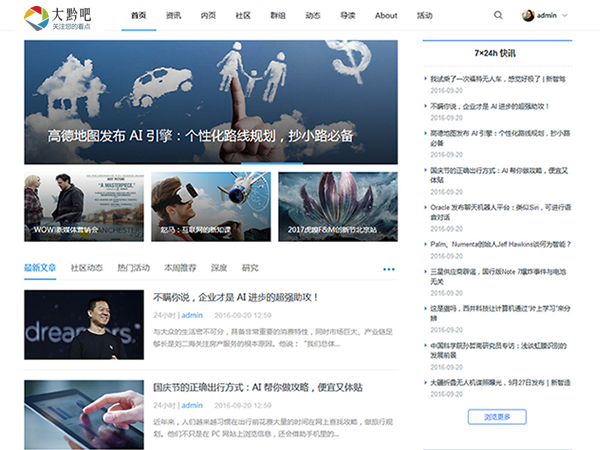This screenshot has width=600, height=450.
Task: Open the three-dots more tabs menu
Action: 389,269
